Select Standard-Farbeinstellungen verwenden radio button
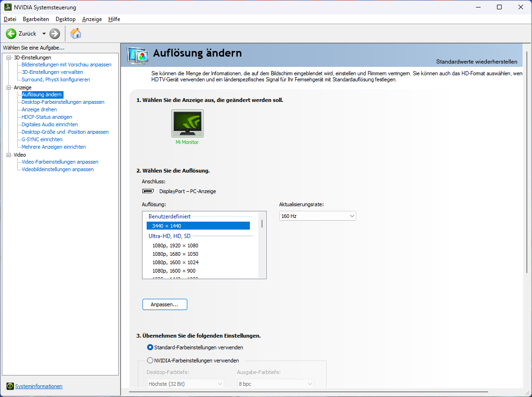Image resolution: width=532 pixels, height=397 pixels. (x=150, y=347)
